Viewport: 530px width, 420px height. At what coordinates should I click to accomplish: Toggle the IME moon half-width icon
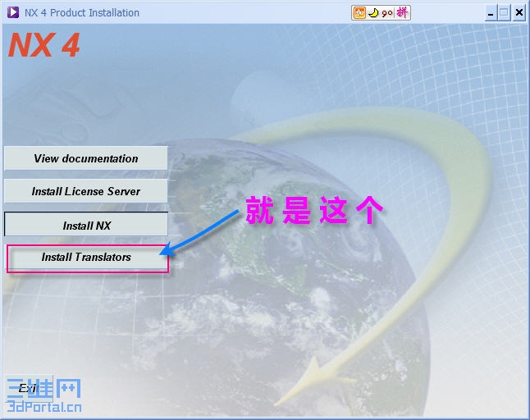[x=373, y=13]
